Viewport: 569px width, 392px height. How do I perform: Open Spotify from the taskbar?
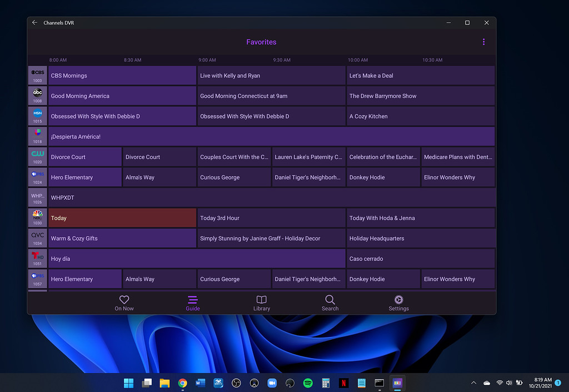tap(307, 383)
